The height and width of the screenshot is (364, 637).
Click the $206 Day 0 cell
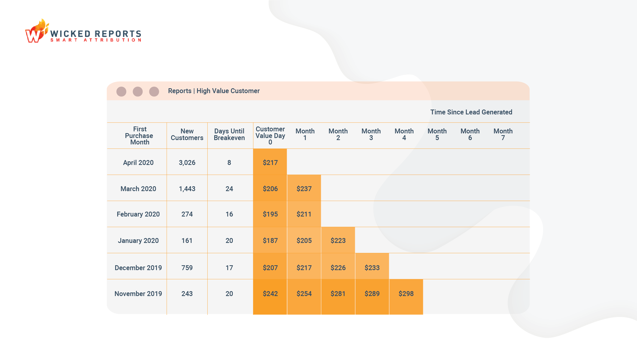coord(270,188)
